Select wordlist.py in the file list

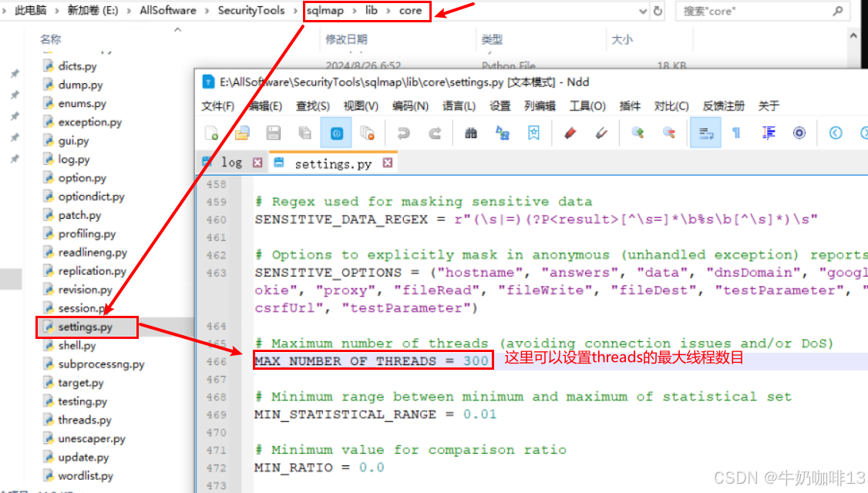(x=86, y=476)
